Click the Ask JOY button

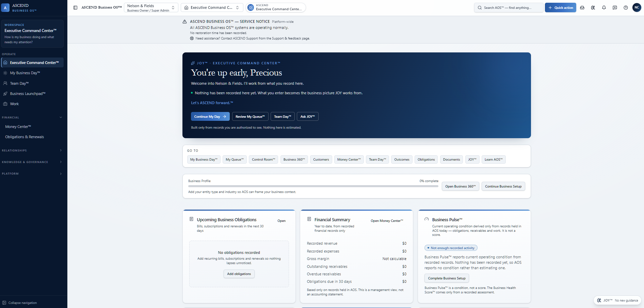click(x=307, y=116)
